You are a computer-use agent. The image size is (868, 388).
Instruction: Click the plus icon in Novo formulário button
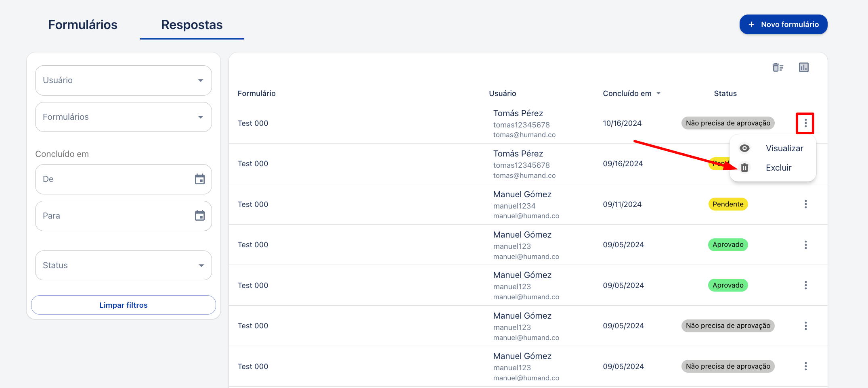click(x=751, y=25)
